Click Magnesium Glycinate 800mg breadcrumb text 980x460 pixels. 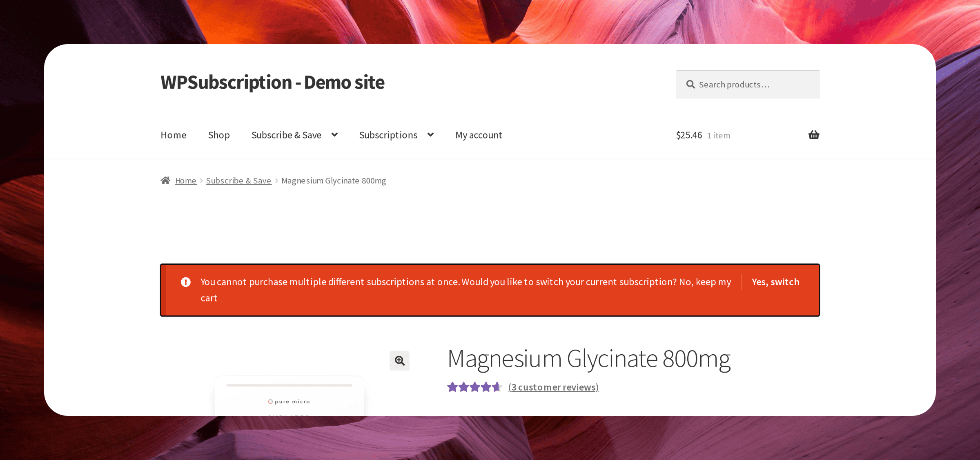pyautogui.click(x=334, y=181)
